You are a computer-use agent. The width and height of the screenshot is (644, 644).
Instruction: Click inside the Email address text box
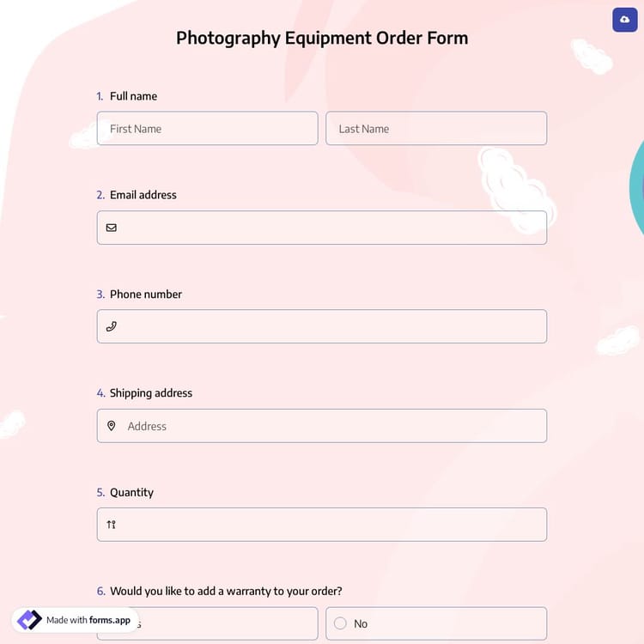[x=331, y=228]
